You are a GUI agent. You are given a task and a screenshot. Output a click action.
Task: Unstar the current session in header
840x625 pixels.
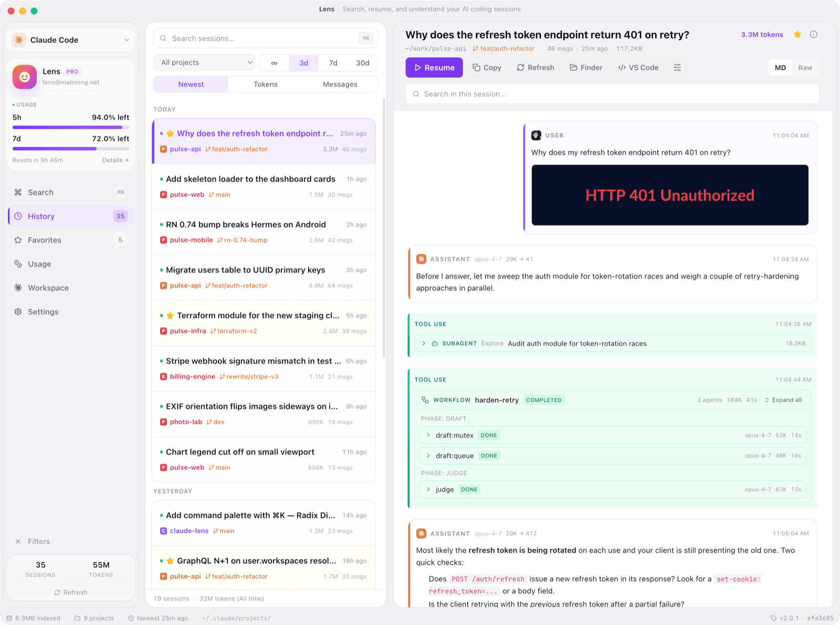[797, 35]
